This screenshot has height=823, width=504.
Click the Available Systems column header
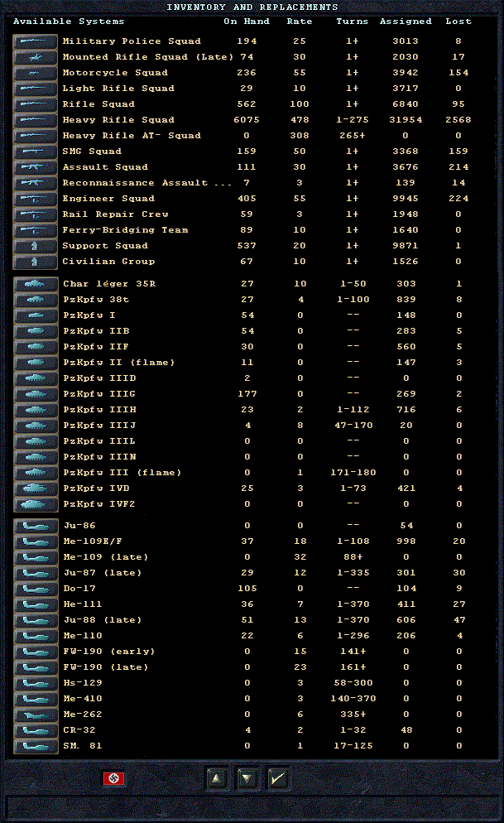(x=69, y=22)
